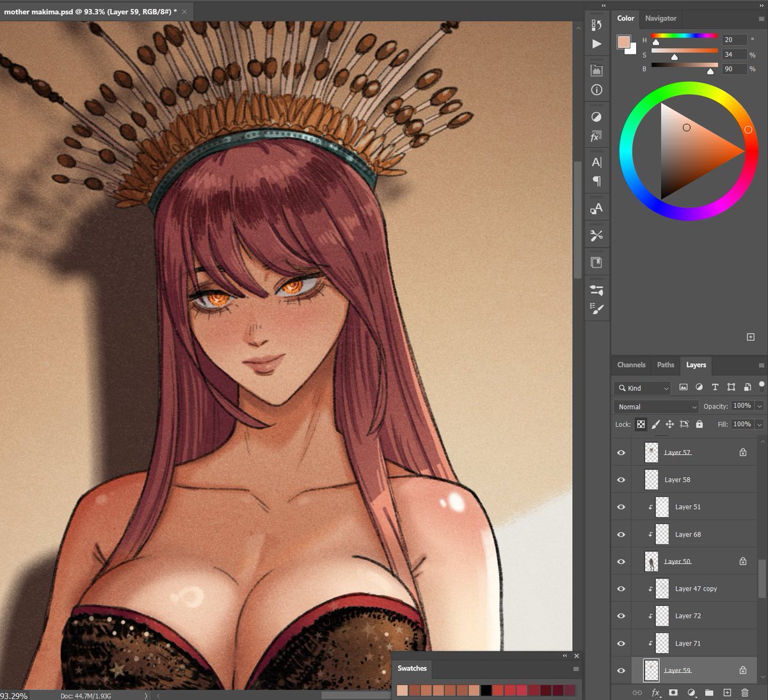Screen dimensions: 768x700
Task: Toggle lock image pixels brush icon
Action: (x=655, y=424)
